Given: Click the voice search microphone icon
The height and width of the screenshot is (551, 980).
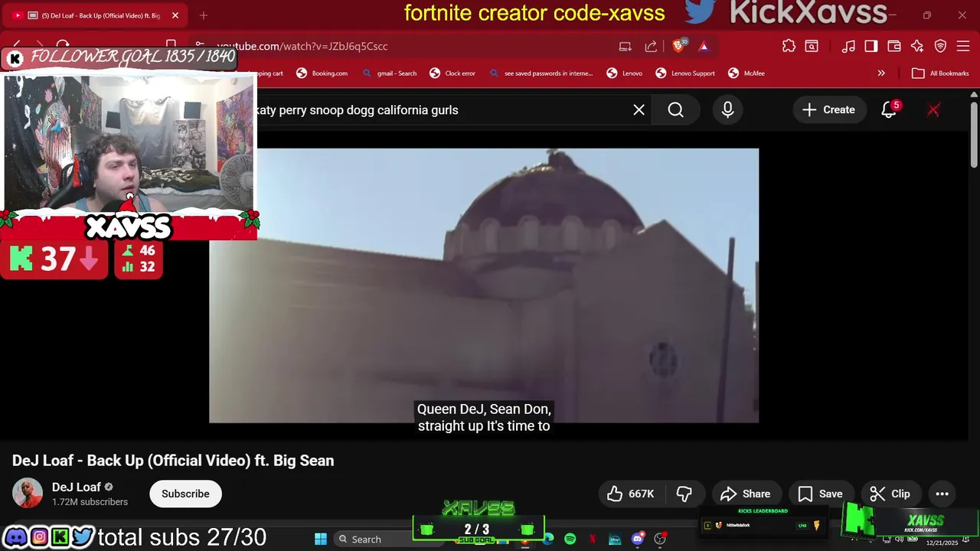Looking at the screenshot, I should tap(727, 110).
